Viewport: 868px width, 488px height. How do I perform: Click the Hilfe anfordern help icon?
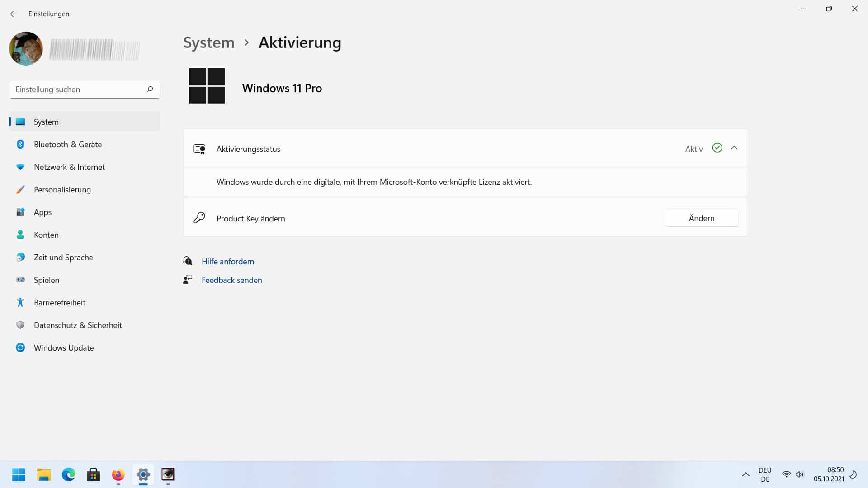click(188, 261)
